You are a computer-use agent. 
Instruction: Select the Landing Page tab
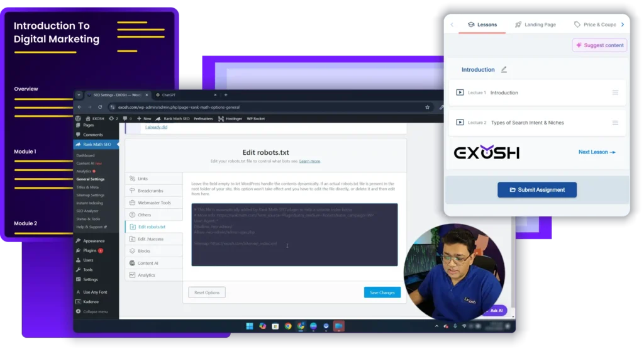tap(535, 25)
